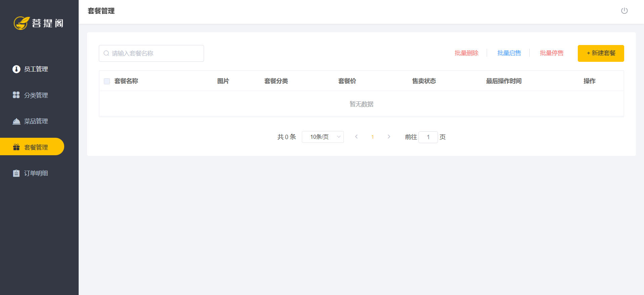644x295 pixels.
Task: Click the 套餐价 column header
Action: [x=347, y=81]
